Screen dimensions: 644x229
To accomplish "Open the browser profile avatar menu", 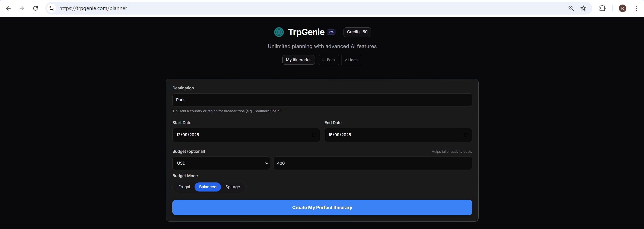I will pos(622,8).
